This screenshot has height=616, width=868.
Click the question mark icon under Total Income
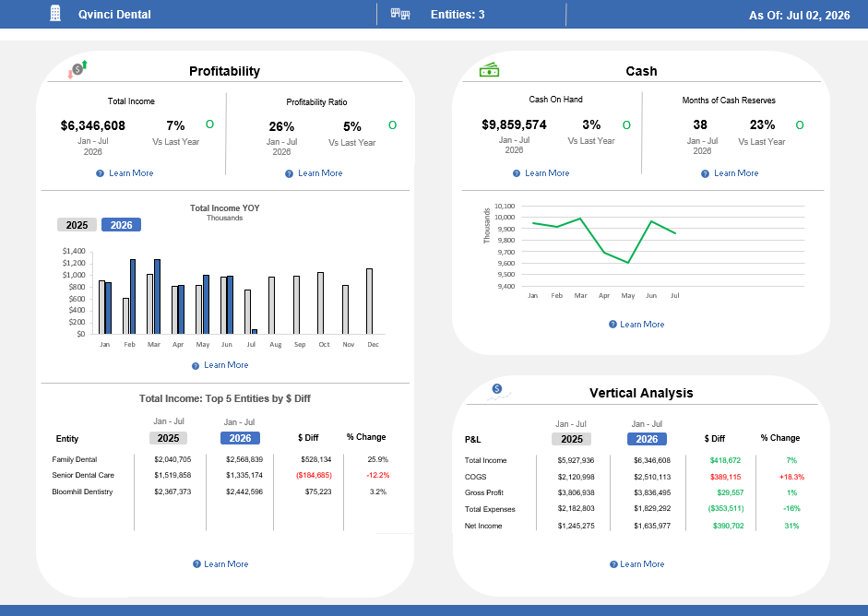[x=101, y=173]
